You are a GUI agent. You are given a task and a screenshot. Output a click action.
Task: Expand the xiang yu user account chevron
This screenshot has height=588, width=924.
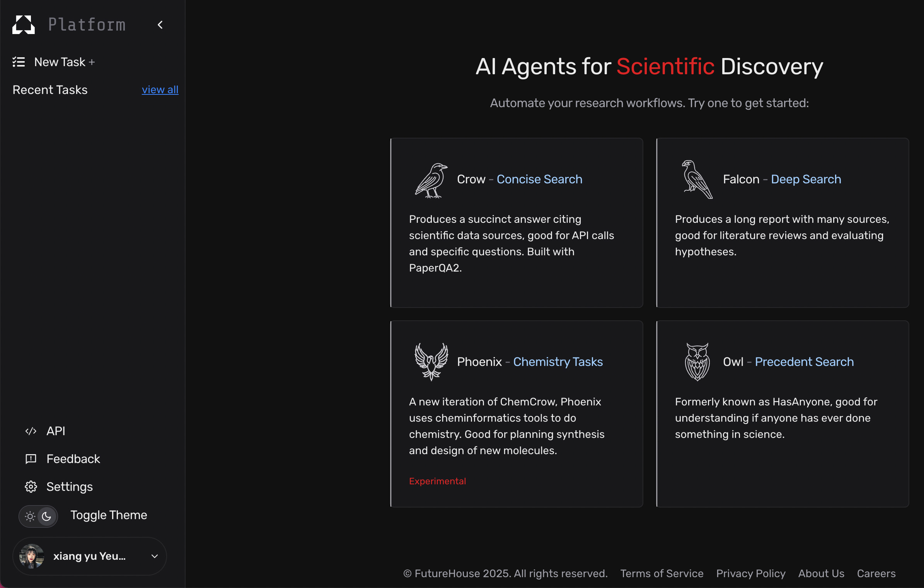tap(155, 556)
